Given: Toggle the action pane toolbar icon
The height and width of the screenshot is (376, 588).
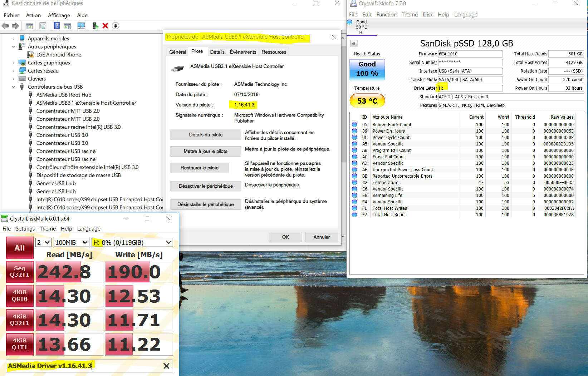Looking at the screenshot, I should click(67, 26).
